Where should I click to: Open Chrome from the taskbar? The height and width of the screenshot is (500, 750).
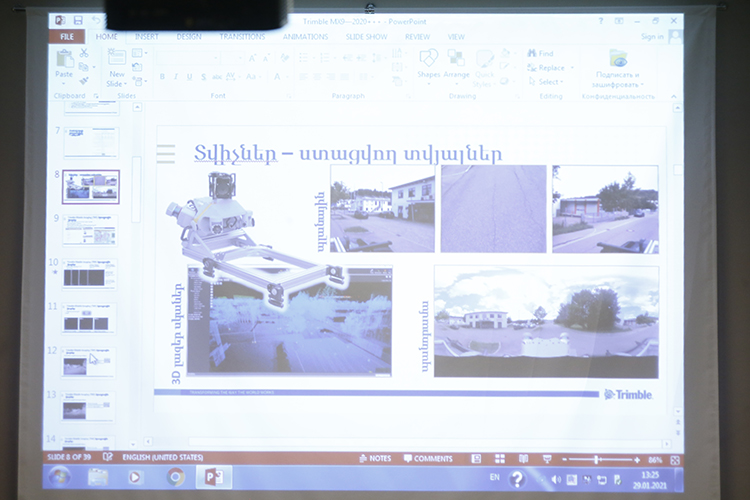(176, 477)
